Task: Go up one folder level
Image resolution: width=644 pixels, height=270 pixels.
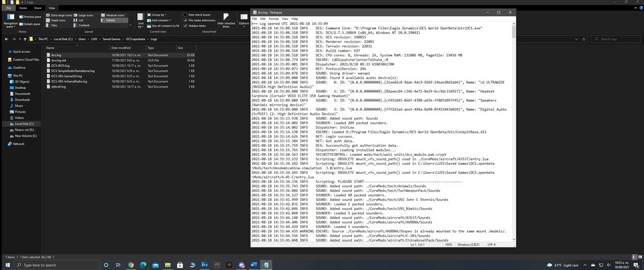Action: click(25, 39)
